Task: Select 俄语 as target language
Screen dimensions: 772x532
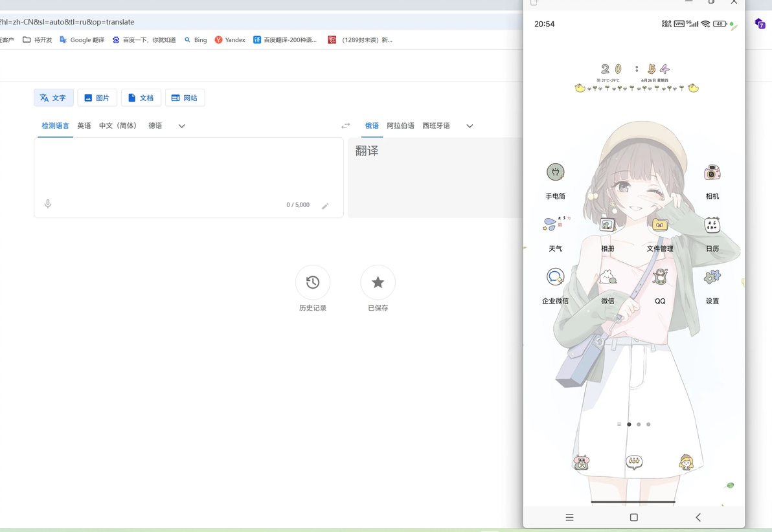Action: (x=372, y=126)
